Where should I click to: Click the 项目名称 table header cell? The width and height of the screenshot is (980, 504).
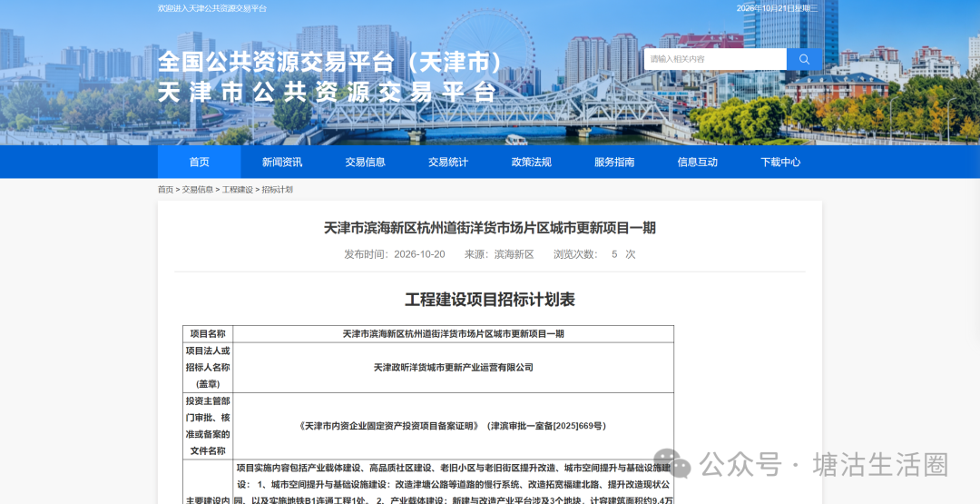pos(208,334)
